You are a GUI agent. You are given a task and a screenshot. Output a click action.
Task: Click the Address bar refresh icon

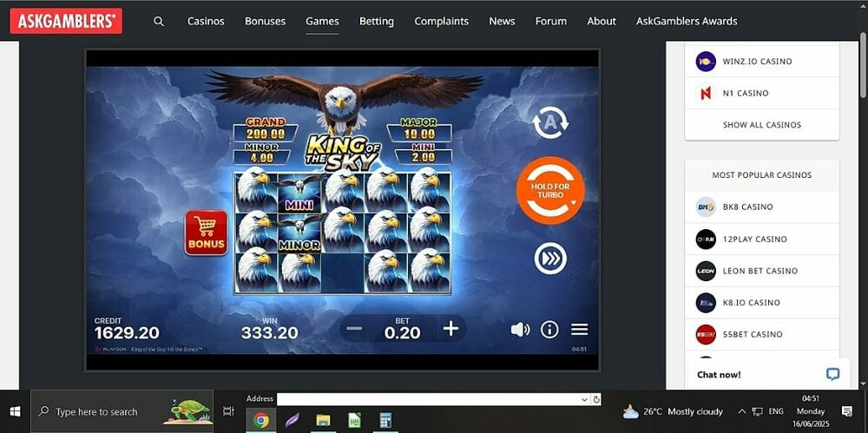[596, 399]
